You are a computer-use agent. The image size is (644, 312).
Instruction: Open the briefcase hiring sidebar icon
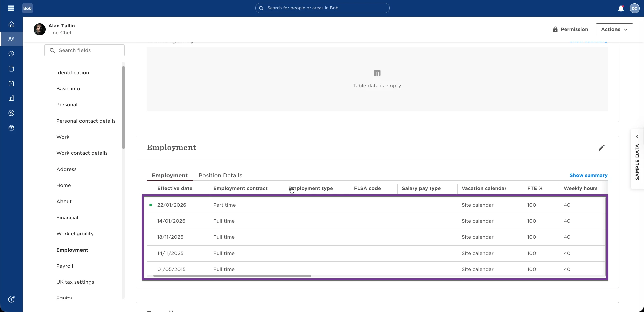pos(11,128)
